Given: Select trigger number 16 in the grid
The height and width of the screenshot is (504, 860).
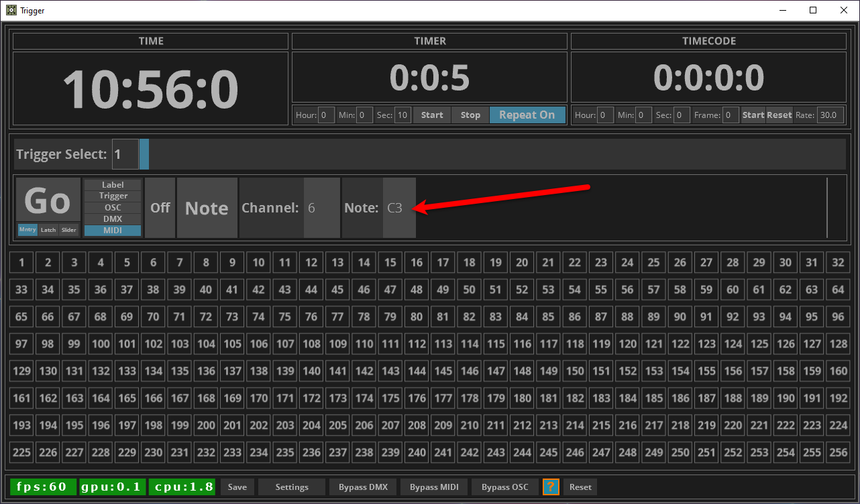Looking at the screenshot, I should pyautogui.click(x=417, y=263).
